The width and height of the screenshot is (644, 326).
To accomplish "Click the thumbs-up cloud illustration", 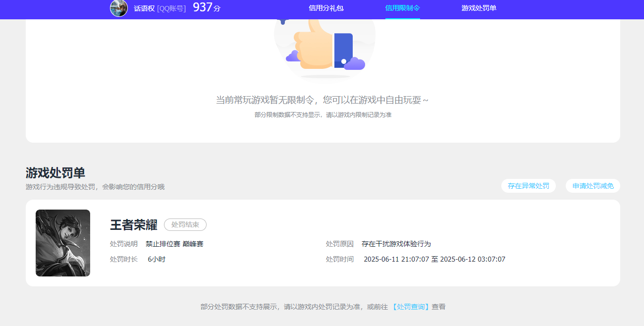I will coord(324,47).
